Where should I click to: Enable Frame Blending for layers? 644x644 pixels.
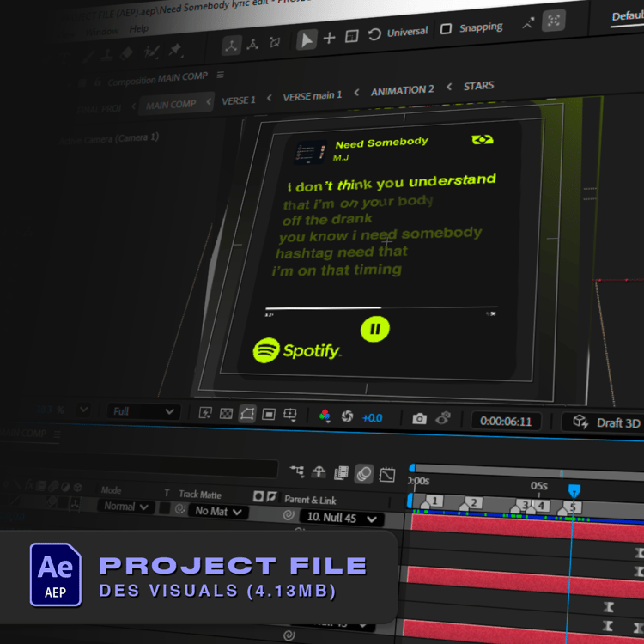click(341, 473)
